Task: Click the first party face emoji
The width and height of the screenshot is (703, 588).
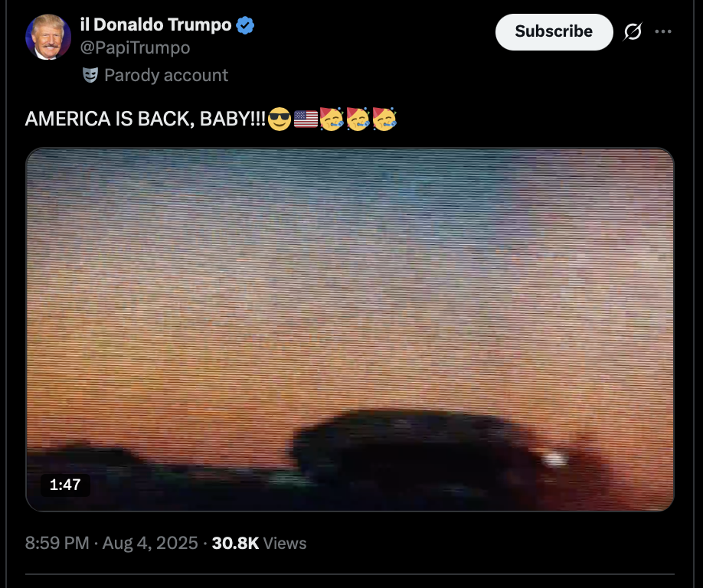Action: (x=332, y=119)
